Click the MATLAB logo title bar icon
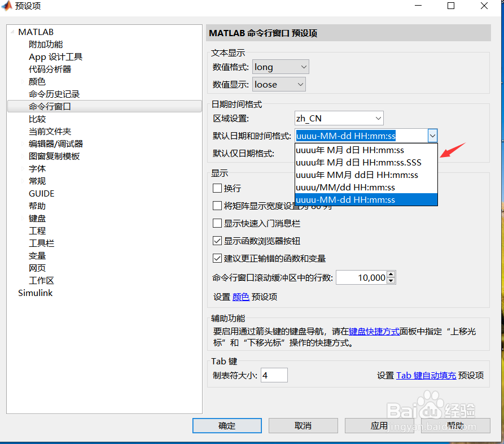 point(7,6)
